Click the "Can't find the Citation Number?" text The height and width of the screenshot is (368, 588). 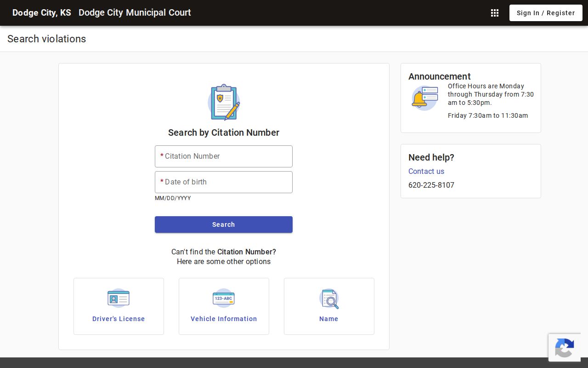[224, 252]
